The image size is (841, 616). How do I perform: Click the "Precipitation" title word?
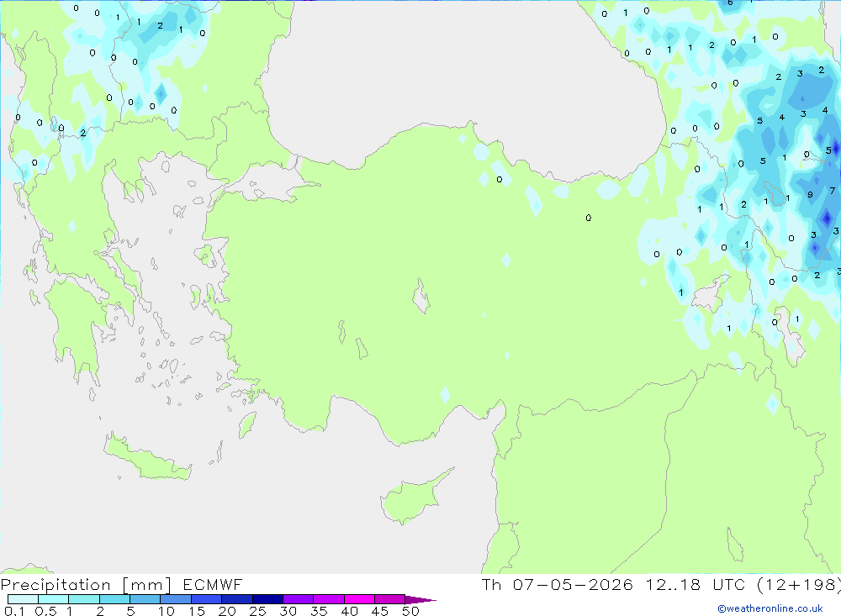point(56,585)
